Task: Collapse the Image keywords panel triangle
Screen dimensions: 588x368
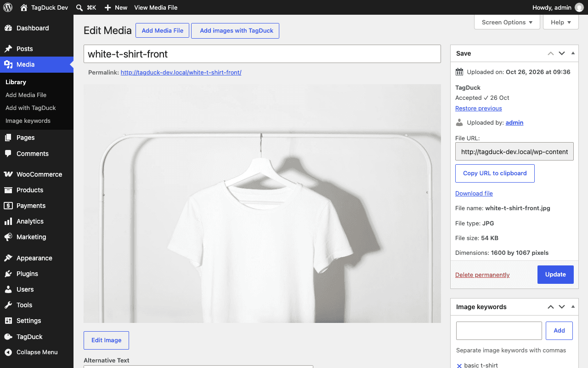Action: (573, 307)
